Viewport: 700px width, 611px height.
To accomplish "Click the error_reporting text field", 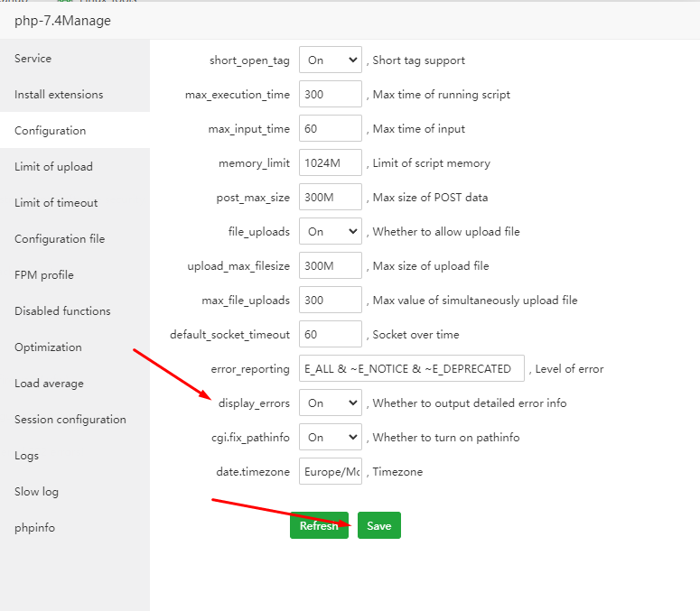I will click(411, 369).
